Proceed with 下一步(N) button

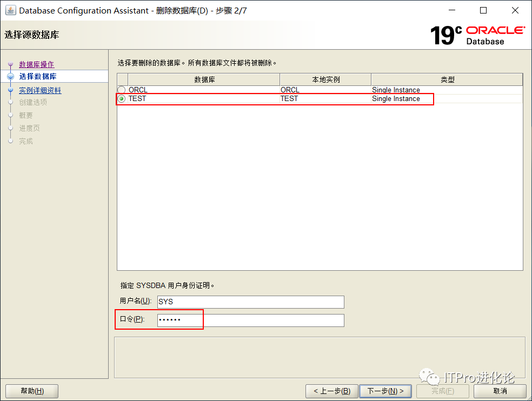(x=385, y=391)
